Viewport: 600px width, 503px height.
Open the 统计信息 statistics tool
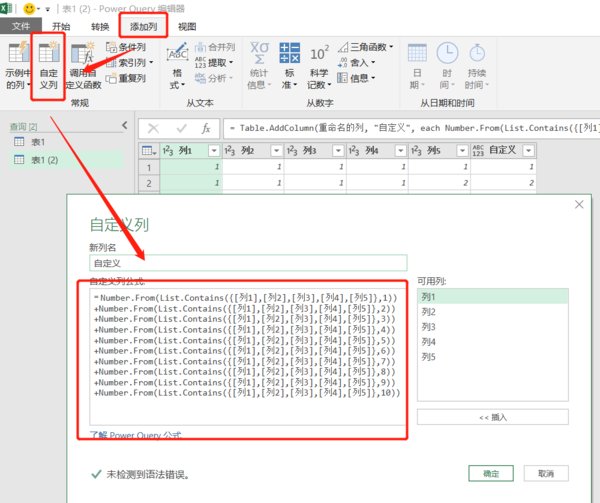(259, 65)
